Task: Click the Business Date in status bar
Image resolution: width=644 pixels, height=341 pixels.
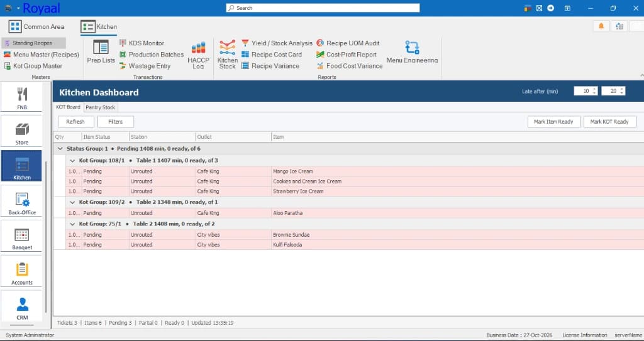Action: 521,335
